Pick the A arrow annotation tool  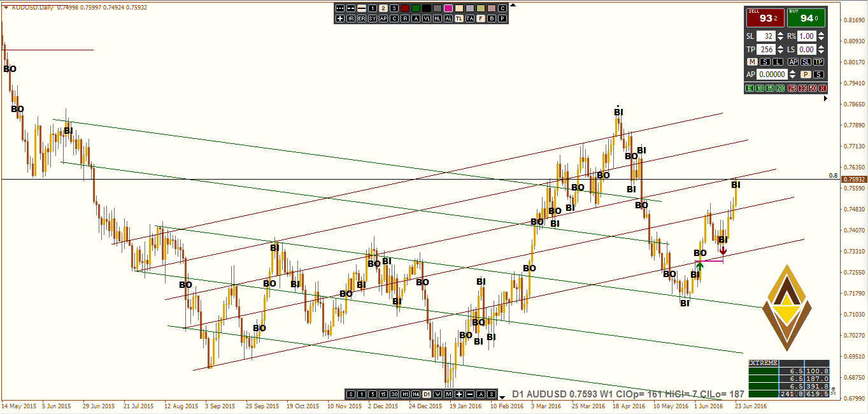point(415,18)
